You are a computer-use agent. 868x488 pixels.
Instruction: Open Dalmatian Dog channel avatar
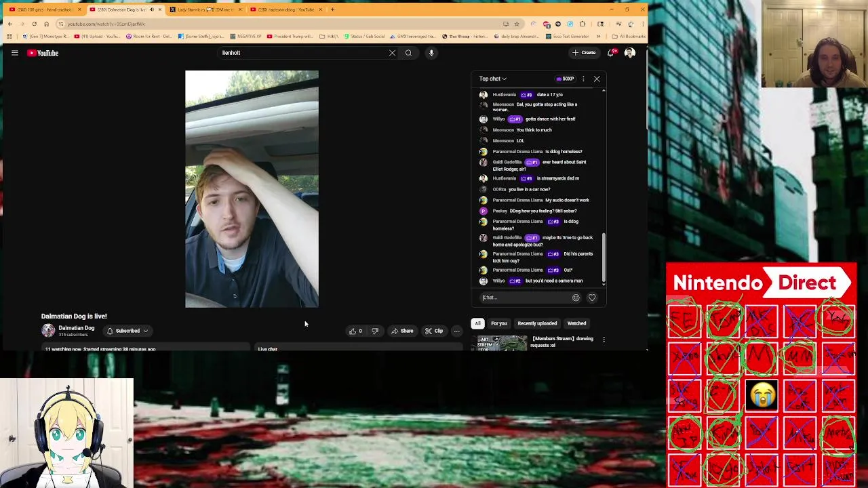48,331
